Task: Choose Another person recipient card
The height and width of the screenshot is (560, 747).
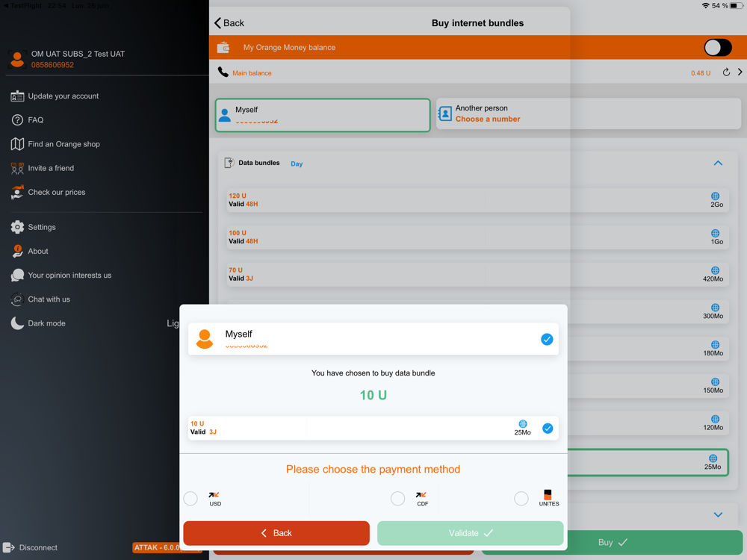Action: click(x=589, y=113)
